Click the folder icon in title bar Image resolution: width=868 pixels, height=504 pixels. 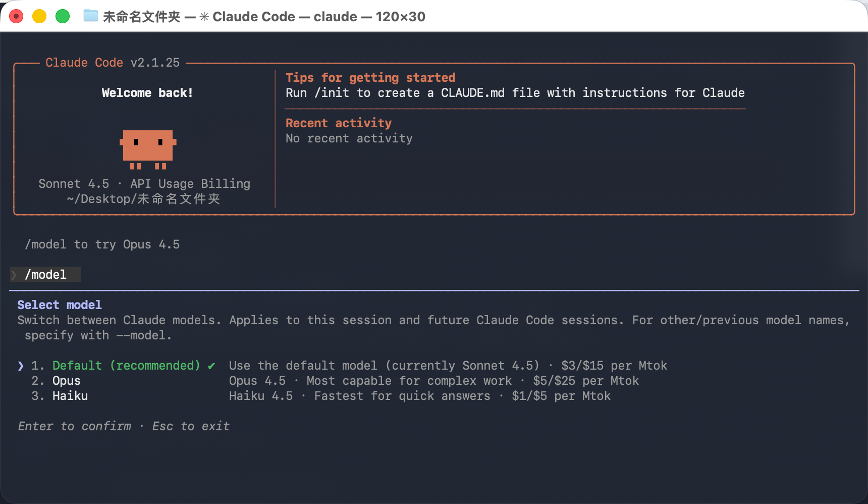tap(91, 16)
